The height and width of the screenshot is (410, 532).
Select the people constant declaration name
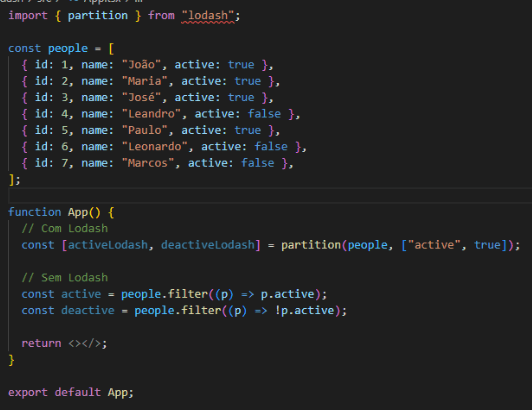click(x=68, y=49)
